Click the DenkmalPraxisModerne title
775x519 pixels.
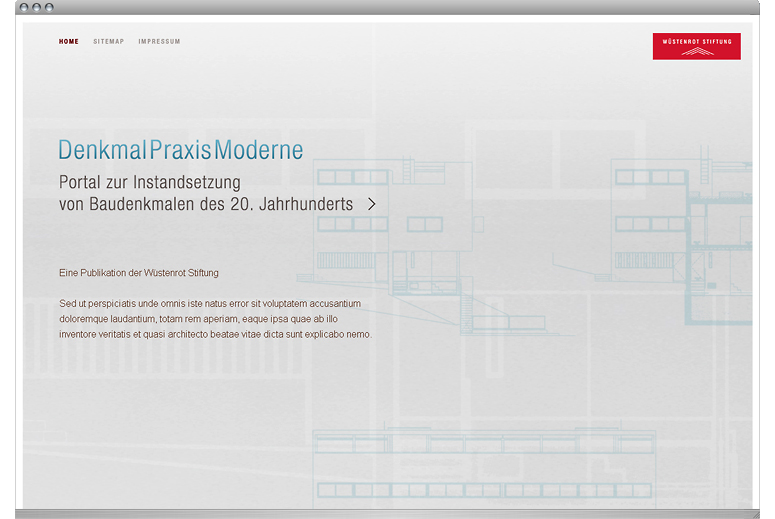181,150
